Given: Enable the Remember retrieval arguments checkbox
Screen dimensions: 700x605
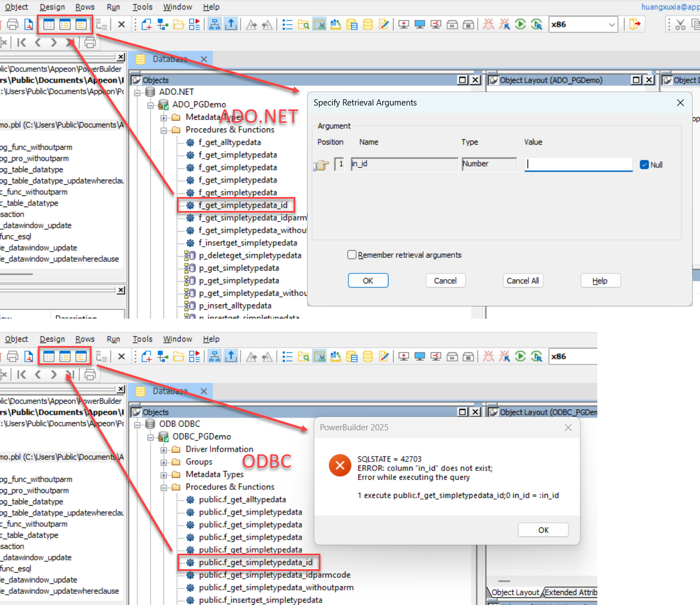Looking at the screenshot, I should coord(352,255).
